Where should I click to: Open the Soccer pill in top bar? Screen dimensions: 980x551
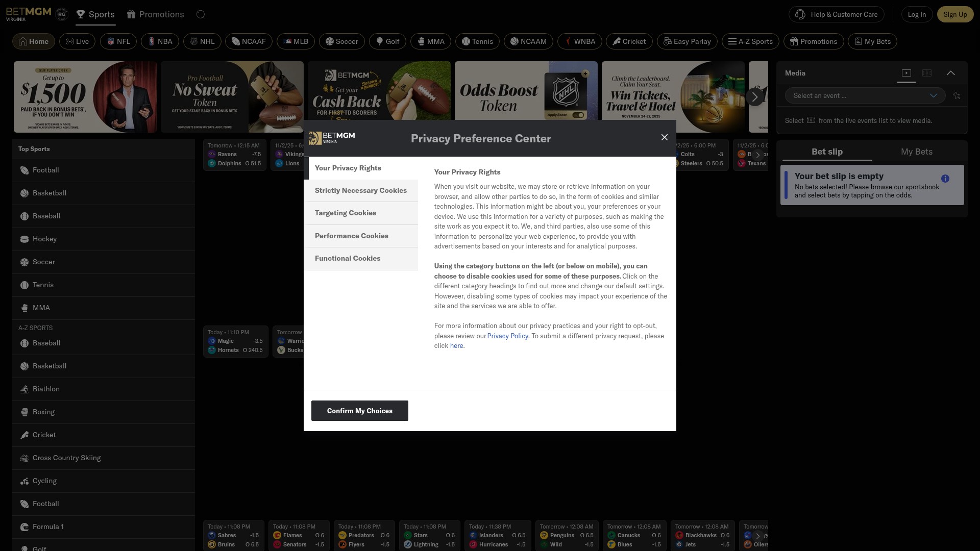tap(342, 41)
